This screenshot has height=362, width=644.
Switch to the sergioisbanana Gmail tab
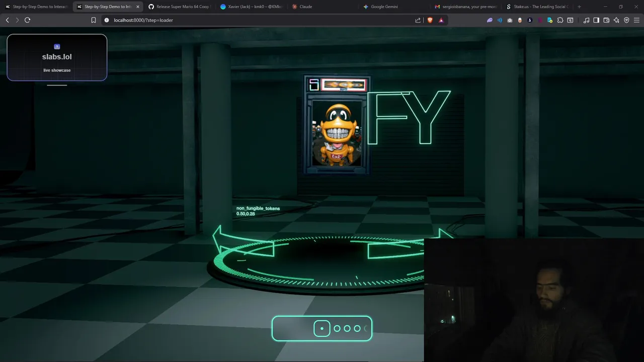click(x=467, y=7)
